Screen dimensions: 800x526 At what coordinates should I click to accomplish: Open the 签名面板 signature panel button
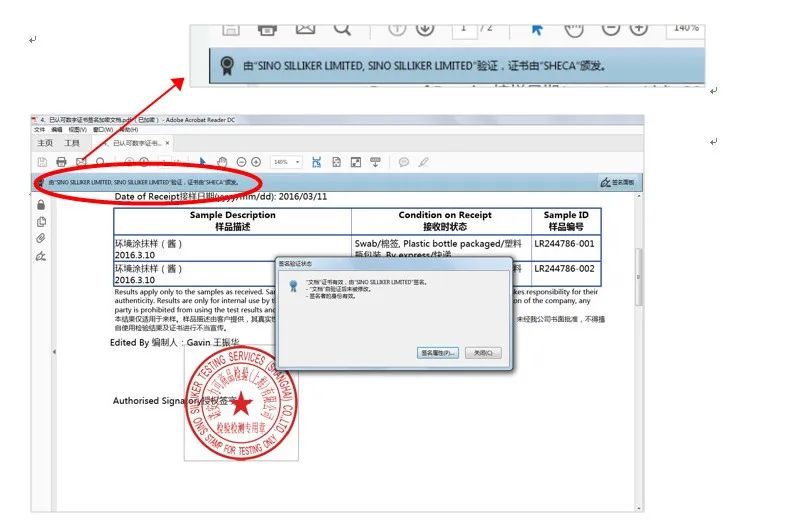pyautogui.click(x=618, y=182)
